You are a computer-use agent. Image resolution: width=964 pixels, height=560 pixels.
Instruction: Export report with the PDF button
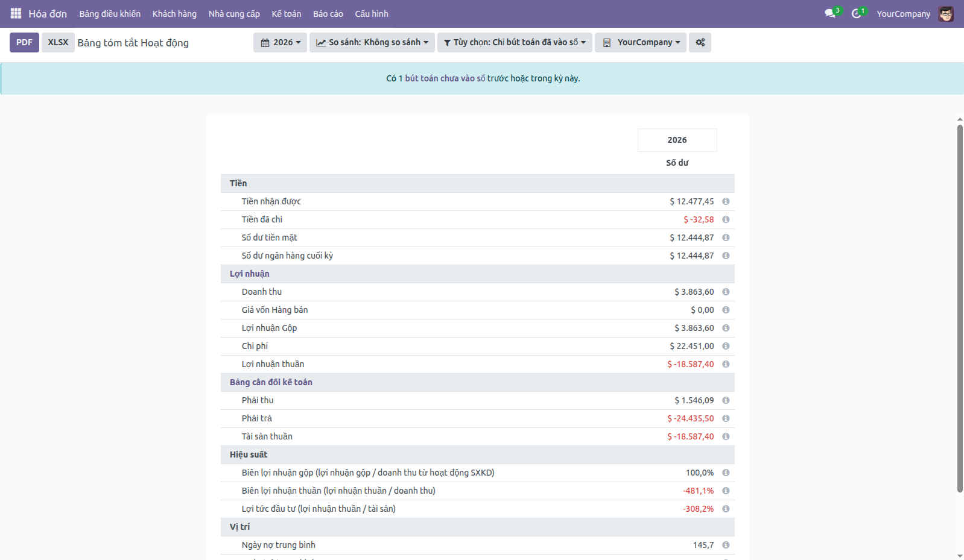[x=24, y=42]
